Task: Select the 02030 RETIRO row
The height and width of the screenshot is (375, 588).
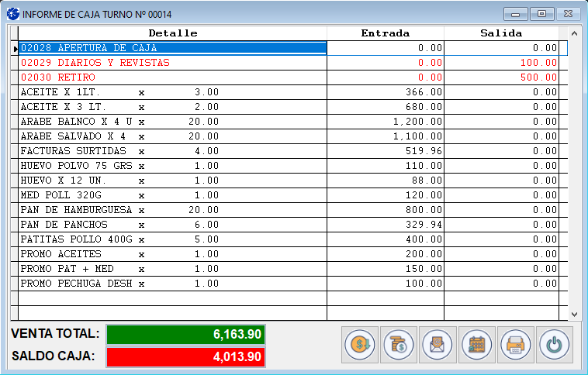Action: (172, 77)
